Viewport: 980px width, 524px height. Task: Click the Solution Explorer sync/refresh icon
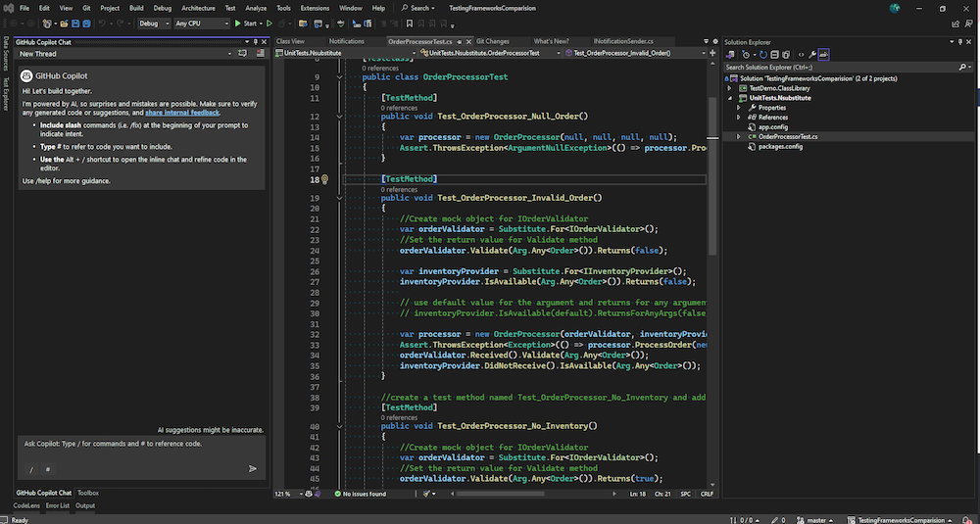click(763, 54)
